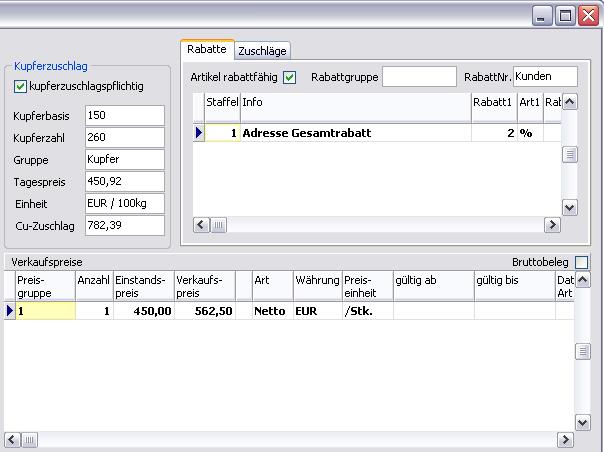
Task: Click the Rabattgruppe input field
Action: 419,77
